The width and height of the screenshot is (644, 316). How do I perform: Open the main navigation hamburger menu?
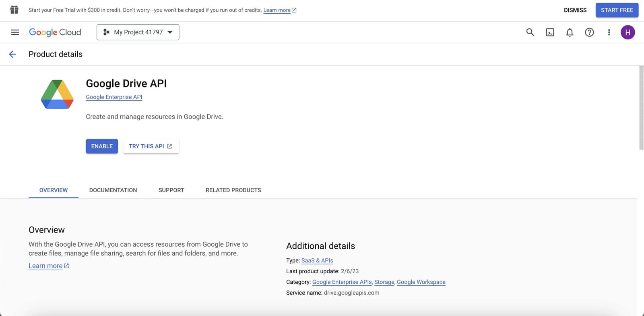15,32
